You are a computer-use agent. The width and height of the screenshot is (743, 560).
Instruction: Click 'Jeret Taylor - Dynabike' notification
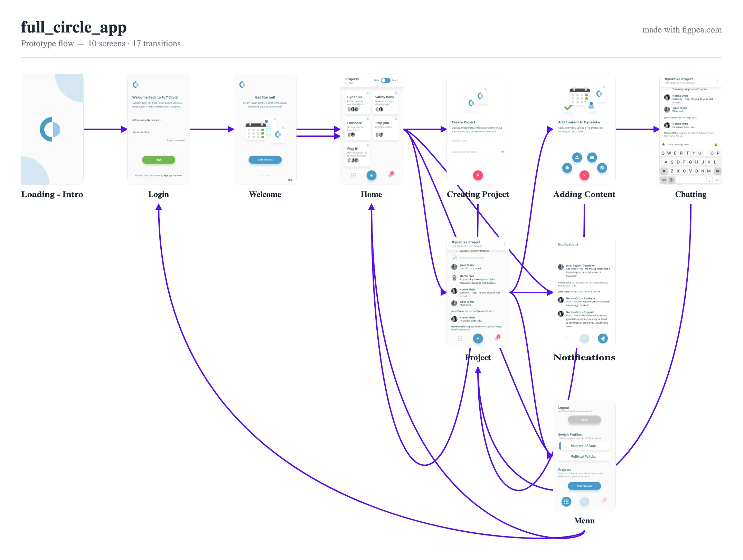click(584, 271)
